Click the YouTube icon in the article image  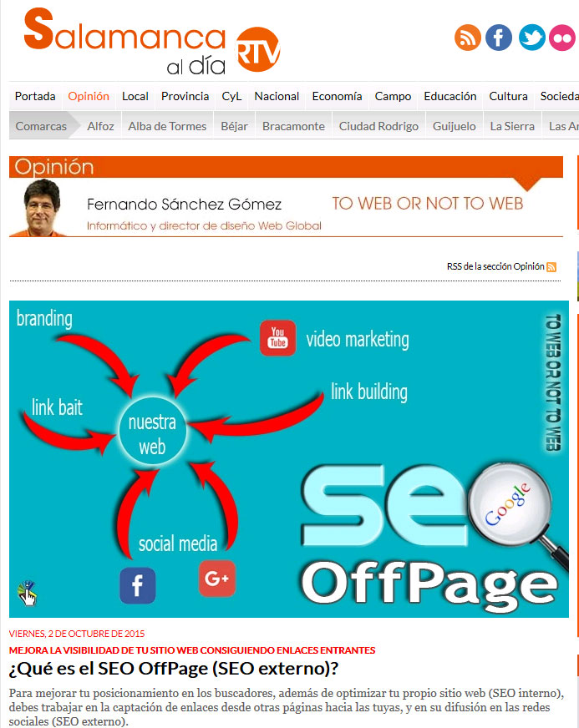point(277,338)
